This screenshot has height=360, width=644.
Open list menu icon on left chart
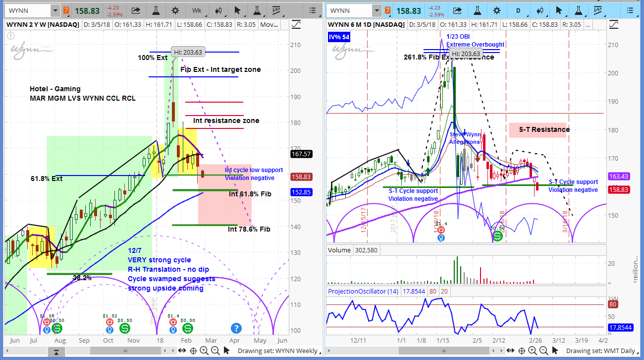tap(312, 10)
